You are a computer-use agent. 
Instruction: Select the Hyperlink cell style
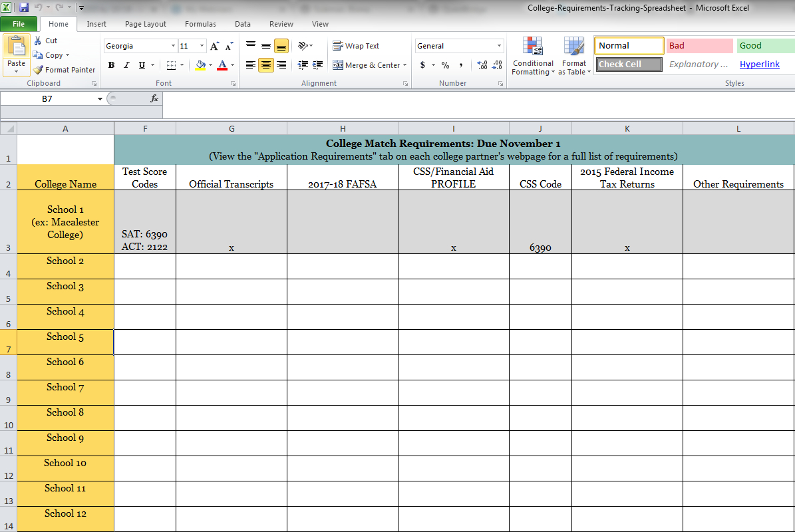(x=759, y=65)
